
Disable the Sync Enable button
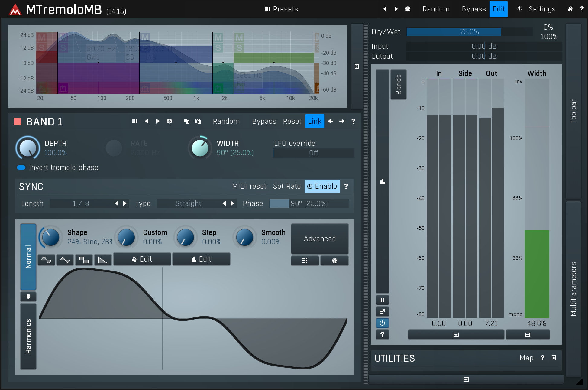click(x=322, y=186)
